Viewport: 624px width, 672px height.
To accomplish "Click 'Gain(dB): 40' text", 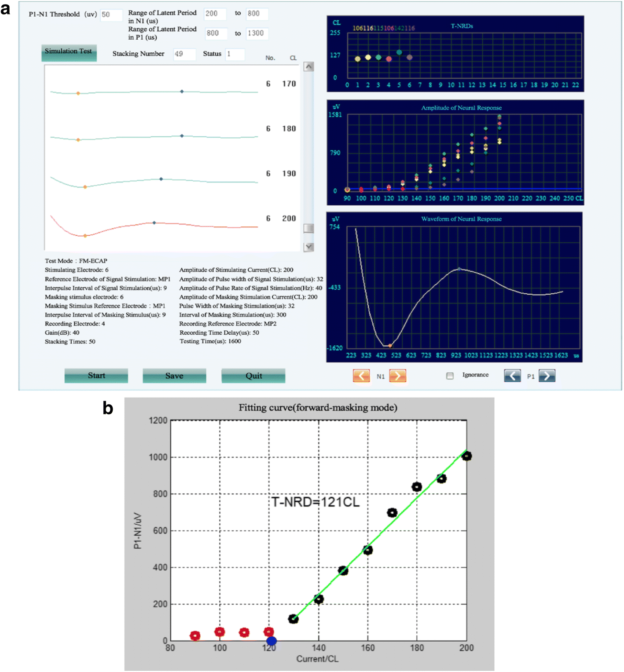I will [x=62, y=332].
